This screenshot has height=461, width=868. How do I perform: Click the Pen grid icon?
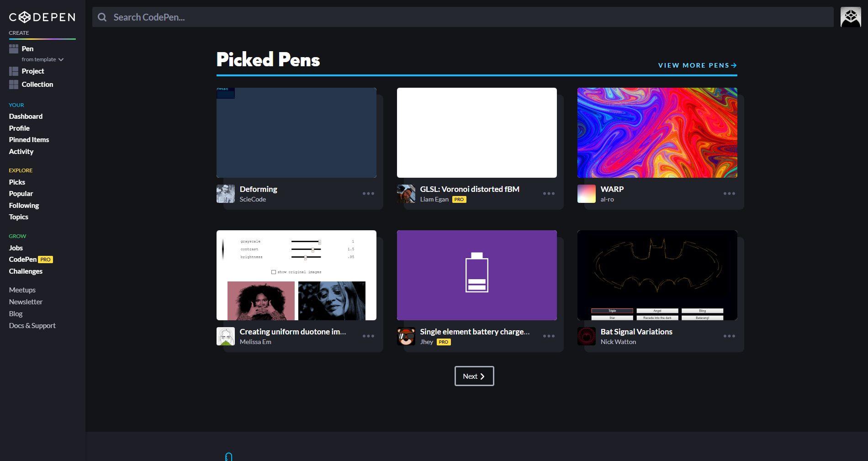point(14,49)
